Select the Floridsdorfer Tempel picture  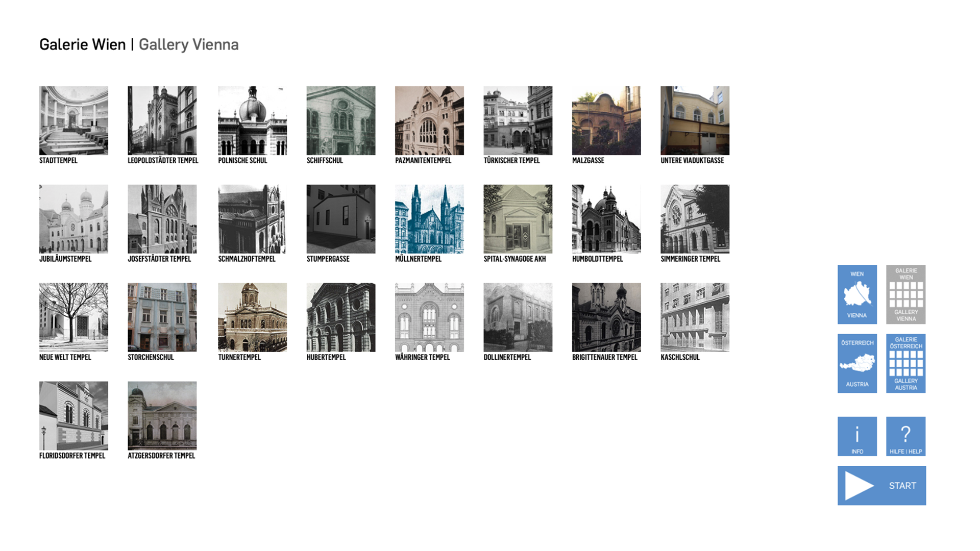click(x=73, y=416)
